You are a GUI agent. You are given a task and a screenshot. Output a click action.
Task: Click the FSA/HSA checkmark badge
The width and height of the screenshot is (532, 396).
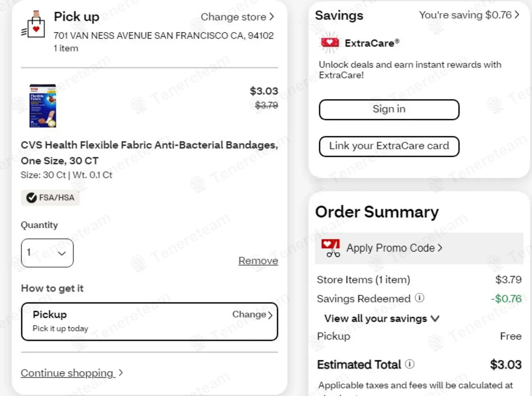32,198
